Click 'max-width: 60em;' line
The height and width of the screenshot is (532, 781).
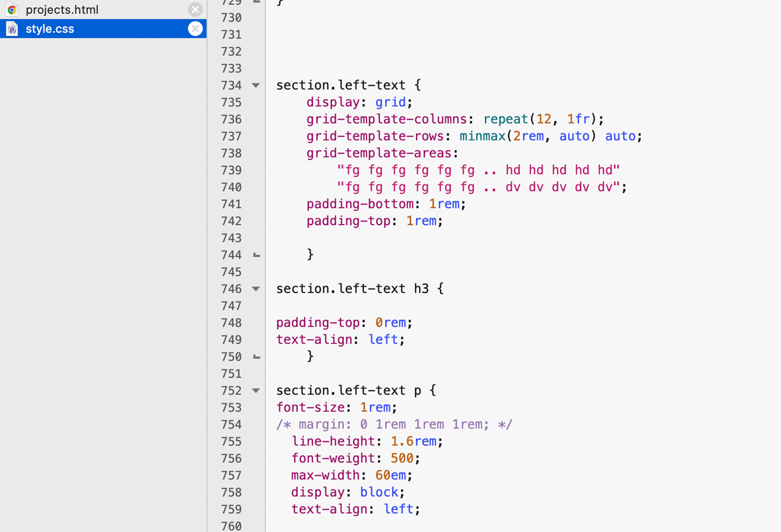(x=352, y=475)
